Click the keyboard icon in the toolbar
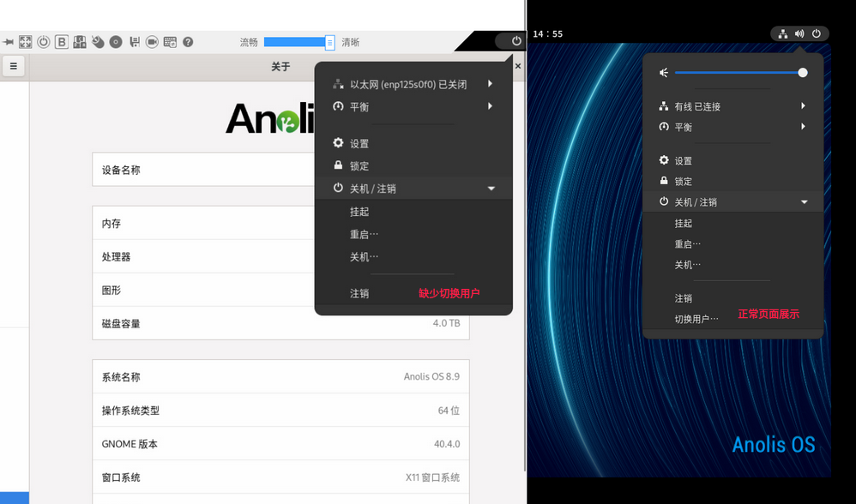856x504 pixels. 170,41
